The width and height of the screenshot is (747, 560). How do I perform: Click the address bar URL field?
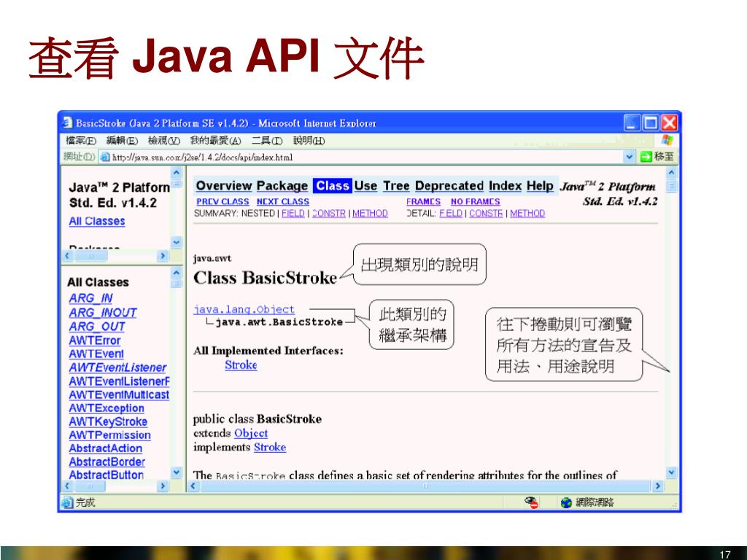pos(361,157)
